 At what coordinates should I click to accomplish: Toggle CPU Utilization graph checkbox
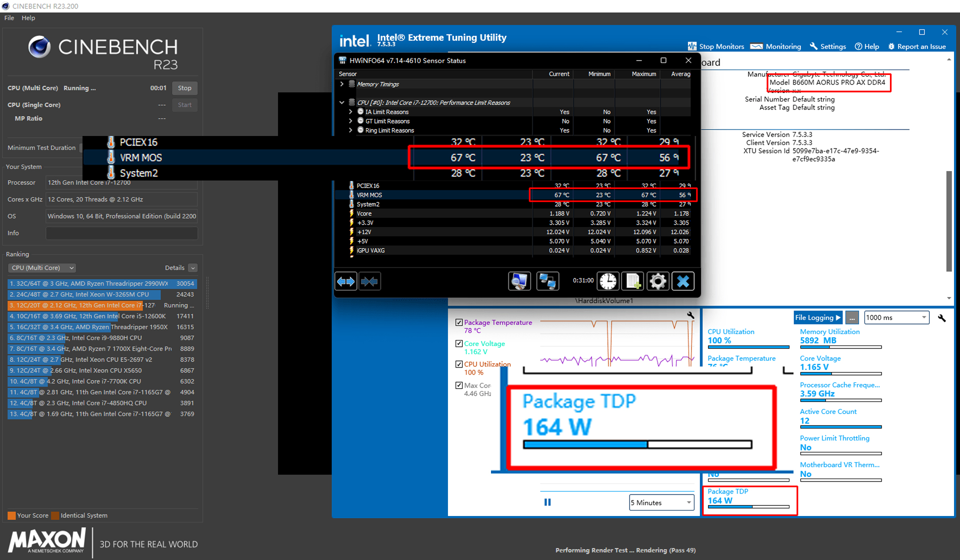coord(459,364)
